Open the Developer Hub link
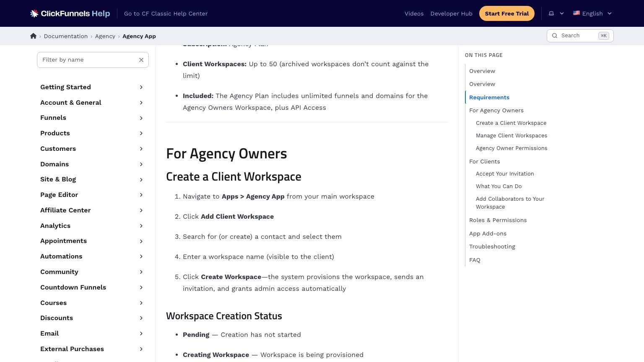This screenshot has height=362, width=644. (451, 13)
